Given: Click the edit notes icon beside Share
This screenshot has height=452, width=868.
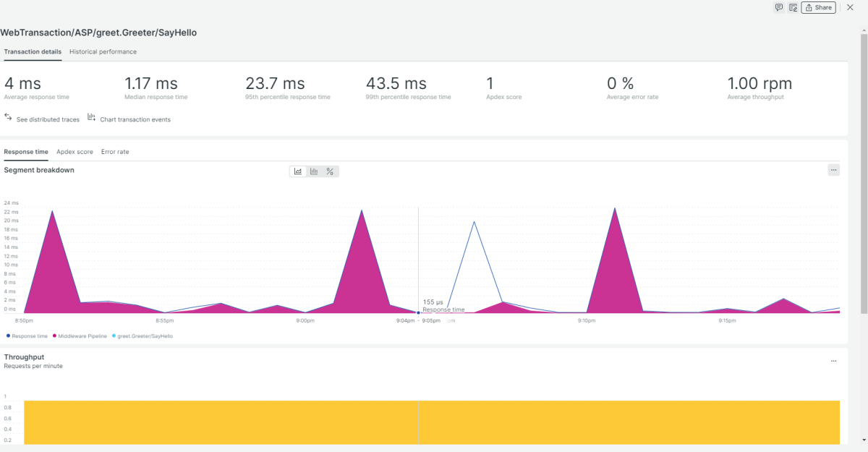Looking at the screenshot, I should click(793, 7).
